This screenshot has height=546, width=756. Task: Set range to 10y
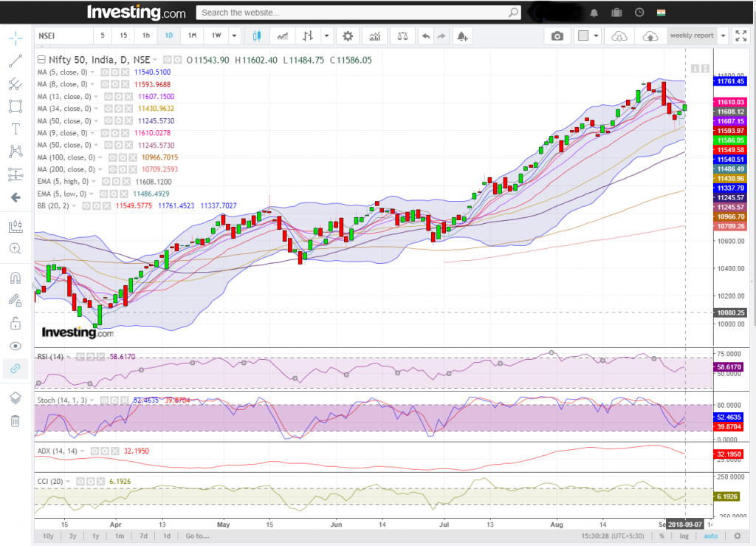(x=48, y=536)
